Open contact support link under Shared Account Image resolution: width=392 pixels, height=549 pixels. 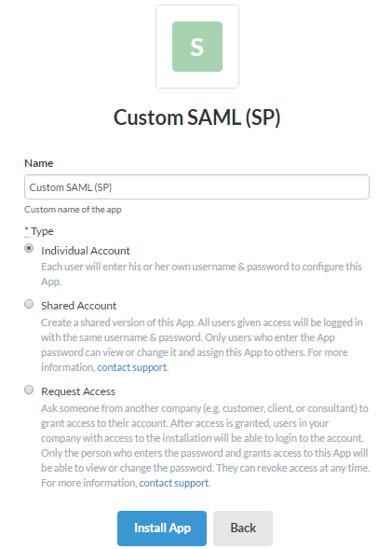132,367
